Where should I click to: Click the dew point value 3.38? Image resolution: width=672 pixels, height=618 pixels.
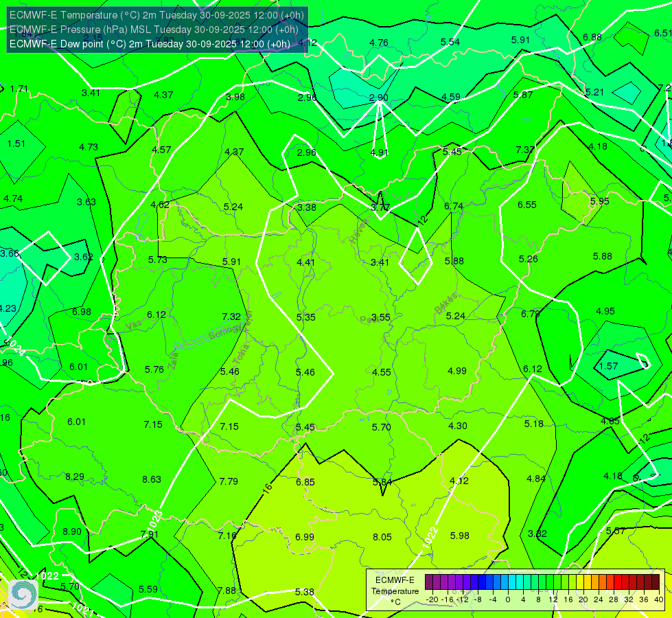pos(307,207)
